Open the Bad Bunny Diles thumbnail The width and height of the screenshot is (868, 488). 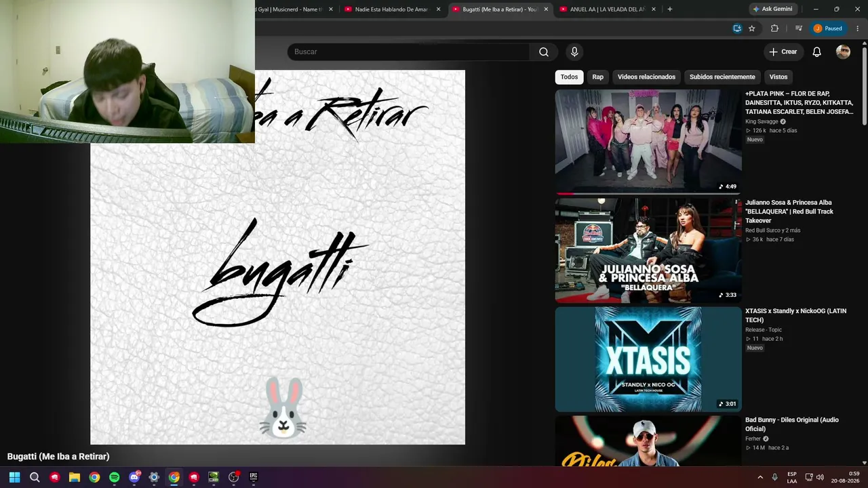(648, 441)
